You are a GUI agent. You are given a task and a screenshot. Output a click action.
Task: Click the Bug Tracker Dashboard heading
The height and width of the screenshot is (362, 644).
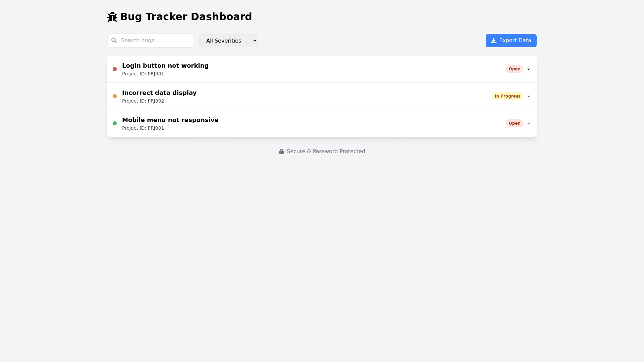[x=186, y=17]
